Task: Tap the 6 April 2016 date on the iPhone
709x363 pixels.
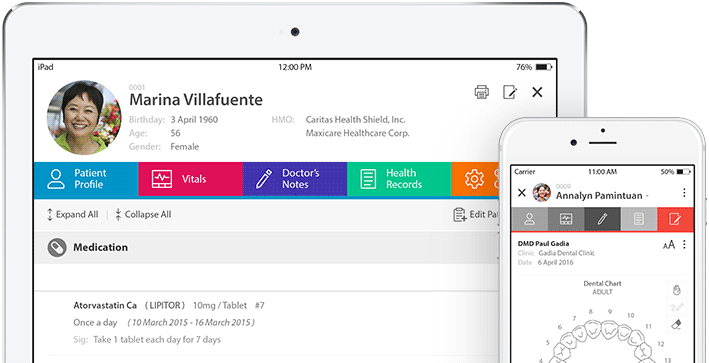Action: (555, 263)
